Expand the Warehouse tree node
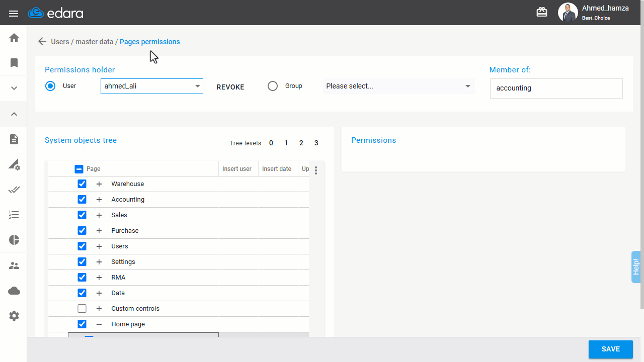This screenshot has width=644, height=362. tap(99, 184)
